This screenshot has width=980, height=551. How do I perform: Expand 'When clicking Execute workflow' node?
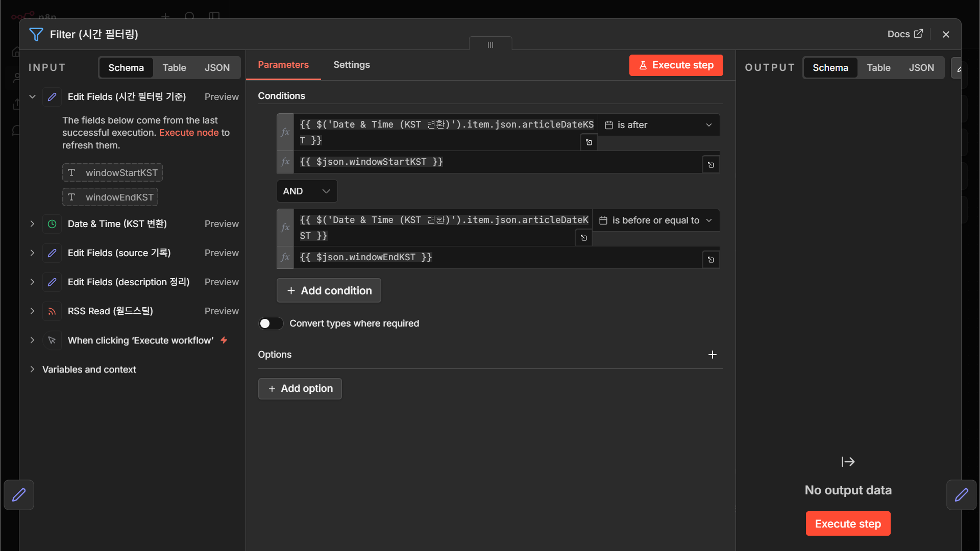pos(32,340)
